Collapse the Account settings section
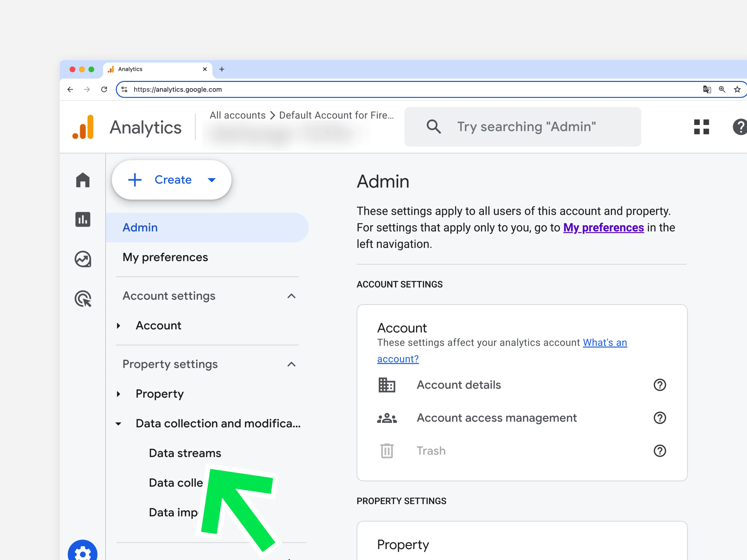 pyautogui.click(x=291, y=296)
